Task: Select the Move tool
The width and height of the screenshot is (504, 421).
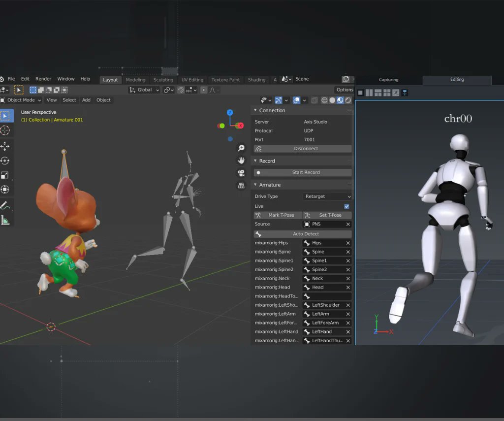Action: point(5,146)
